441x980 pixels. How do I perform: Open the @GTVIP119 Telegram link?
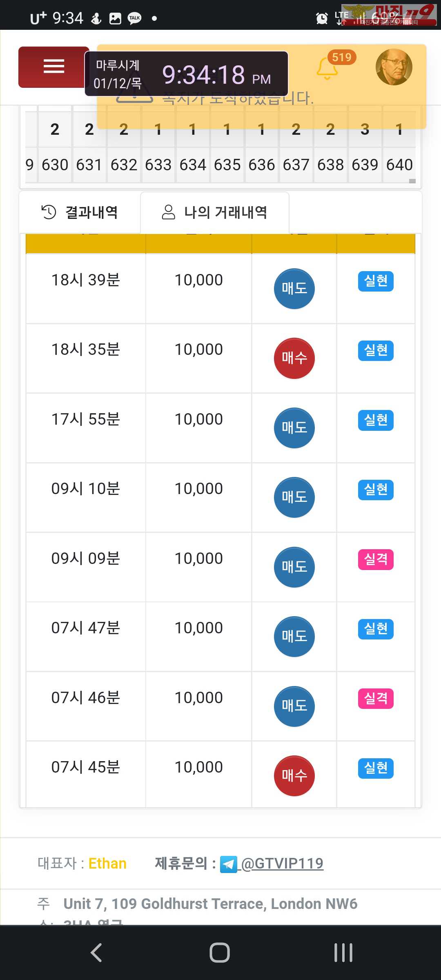[x=283, y=863]
